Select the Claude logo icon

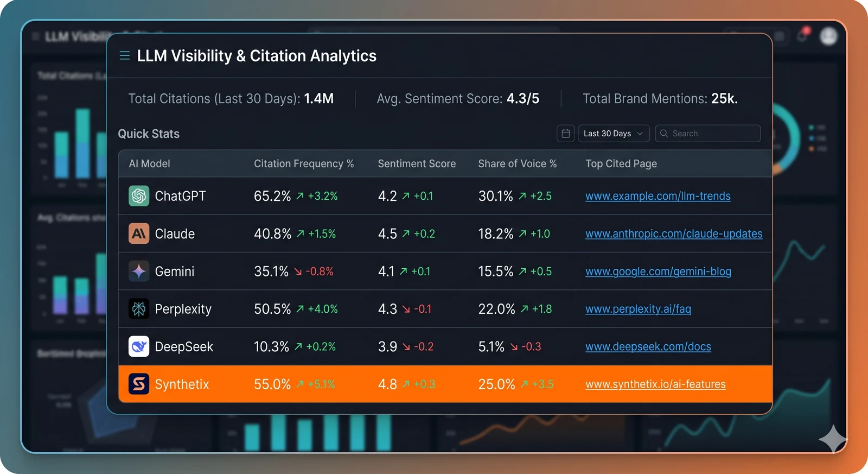139,233
